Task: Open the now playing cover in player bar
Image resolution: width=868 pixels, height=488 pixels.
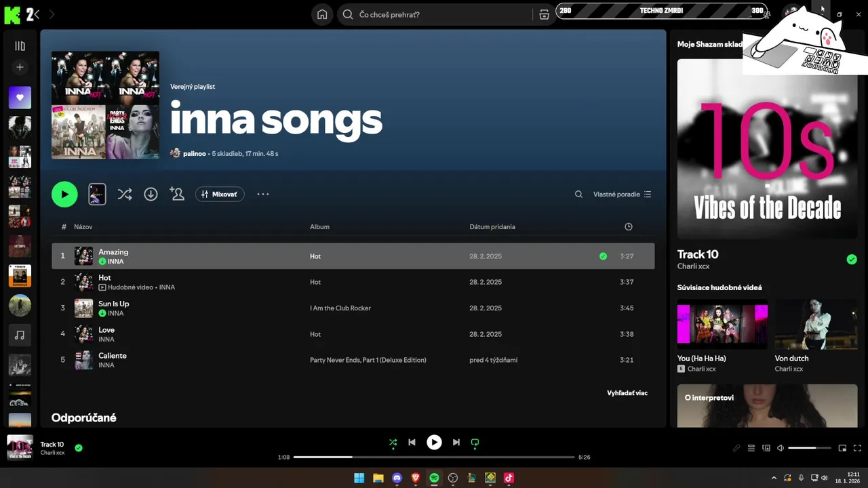Action: pos(20,448)
